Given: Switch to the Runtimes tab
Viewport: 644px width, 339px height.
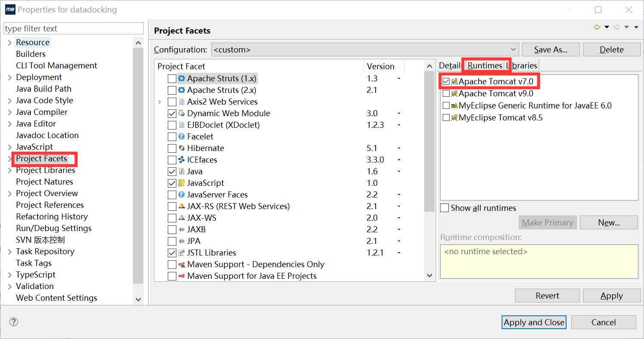Looking at the screenshot, I should pyautogui.click(x=485, y=65).
